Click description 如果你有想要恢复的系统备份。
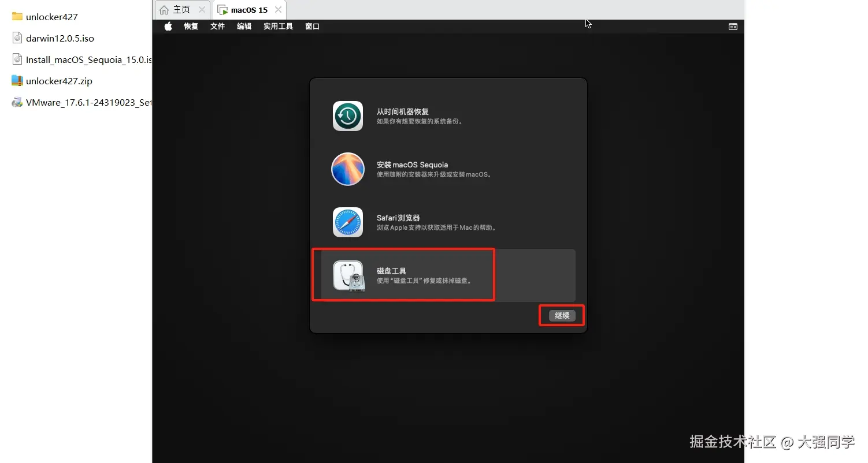This screenshot has width=868, height=463. click(x=421, y=122)
